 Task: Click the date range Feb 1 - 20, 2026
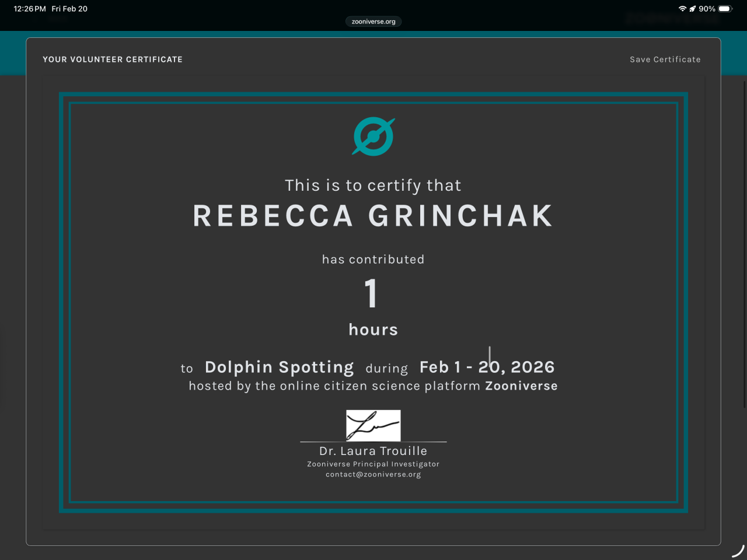coord(487,367)
